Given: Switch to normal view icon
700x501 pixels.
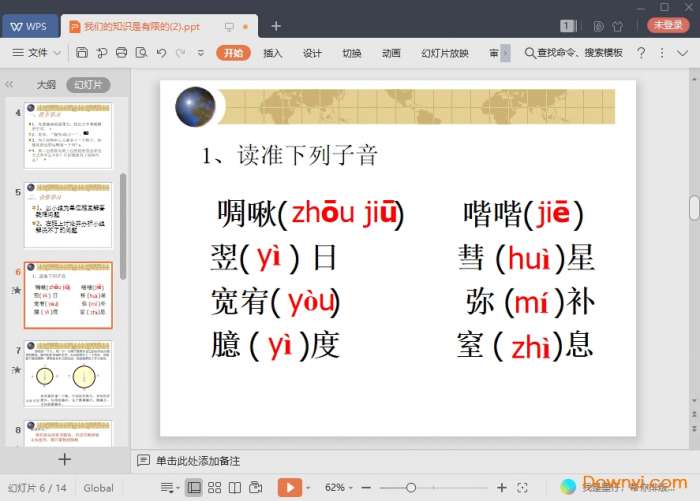Looking at the screenshot, I should tap(194, 488).
